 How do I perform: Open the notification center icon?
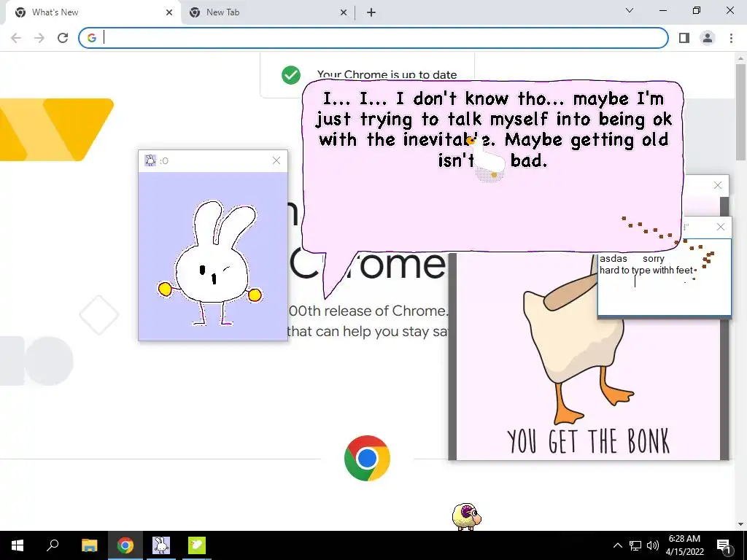724,545
